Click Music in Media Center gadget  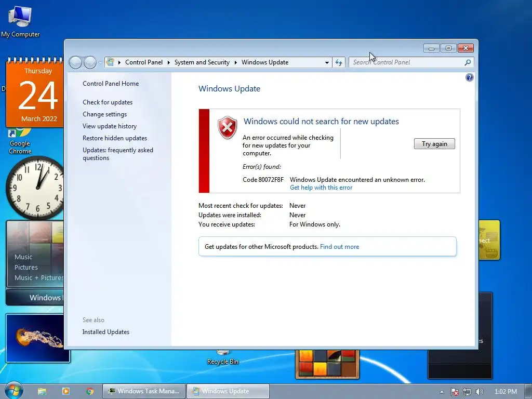click(23, 257)
